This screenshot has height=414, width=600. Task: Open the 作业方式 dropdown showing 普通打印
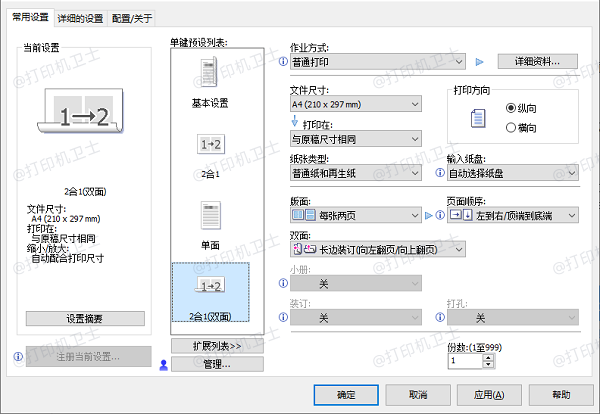(x=378, y=62)
